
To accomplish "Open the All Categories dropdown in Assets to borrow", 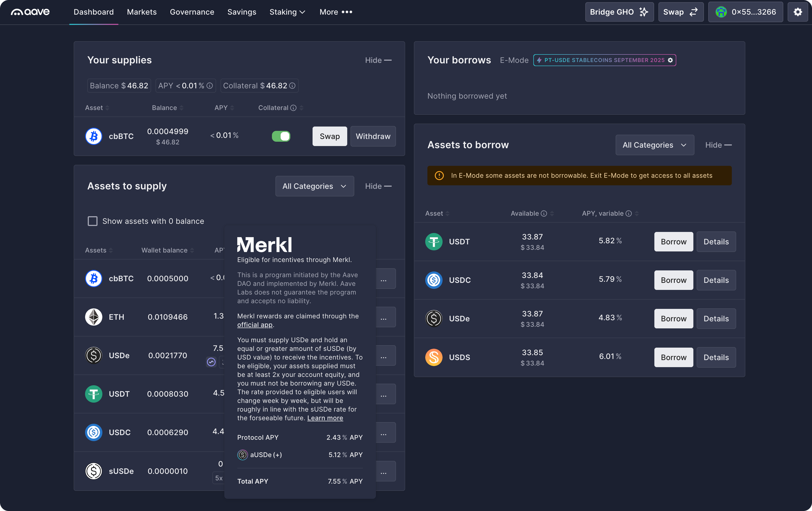I will [x=655, y=145].
